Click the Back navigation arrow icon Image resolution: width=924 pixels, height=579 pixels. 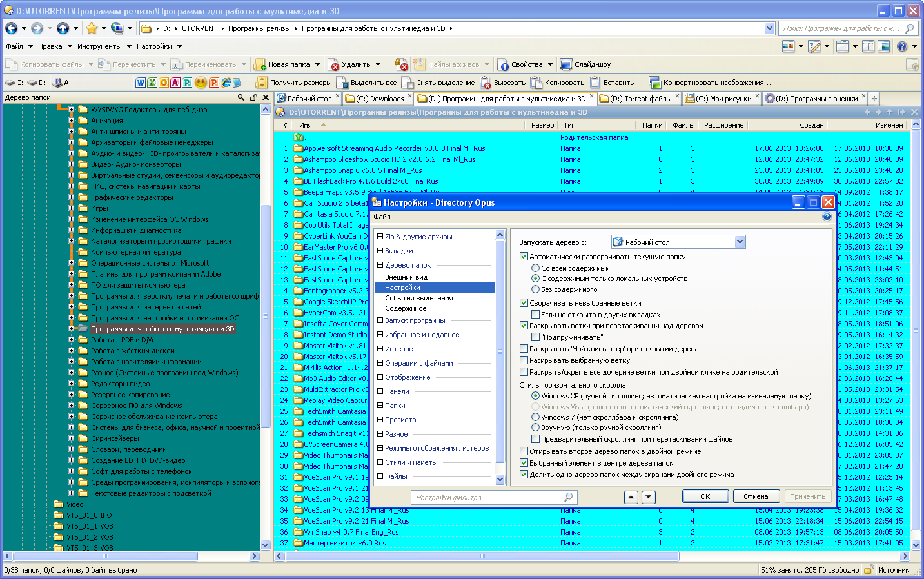12,28
